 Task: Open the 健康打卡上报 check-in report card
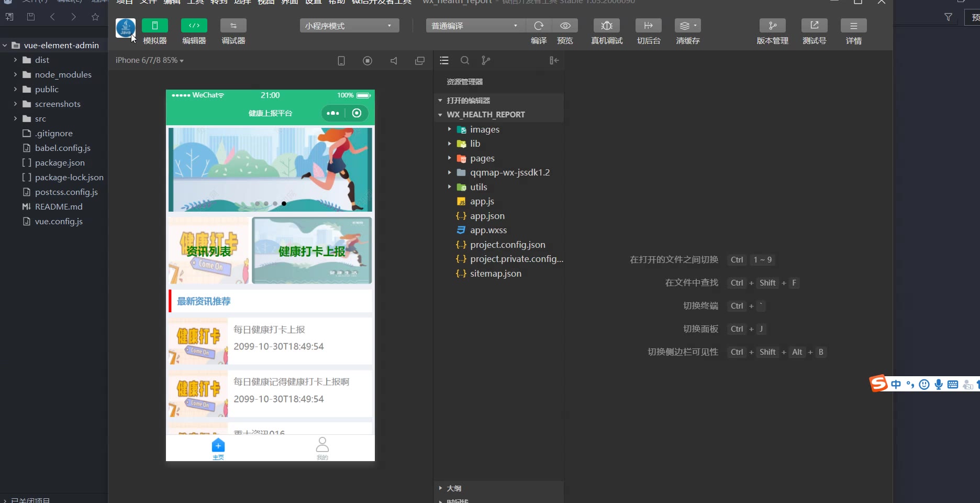tap(312, 251)
